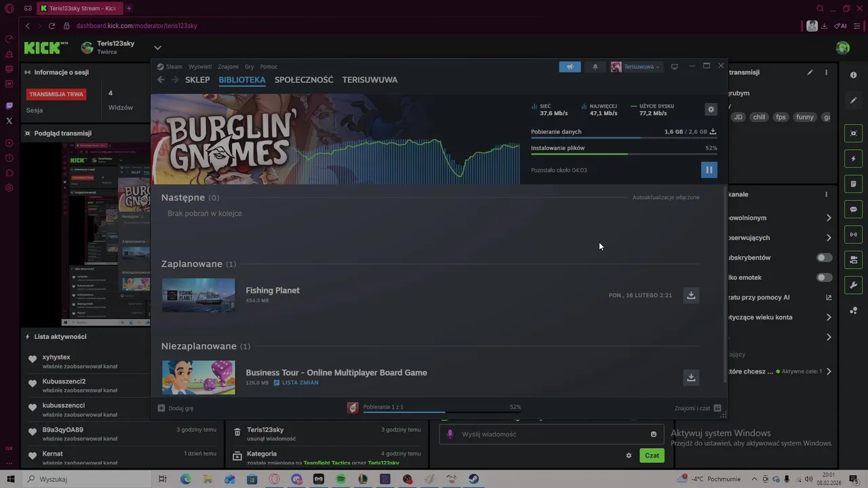
Task: Click Fishing Planet game thumbnail
Action: coord(199,295)
